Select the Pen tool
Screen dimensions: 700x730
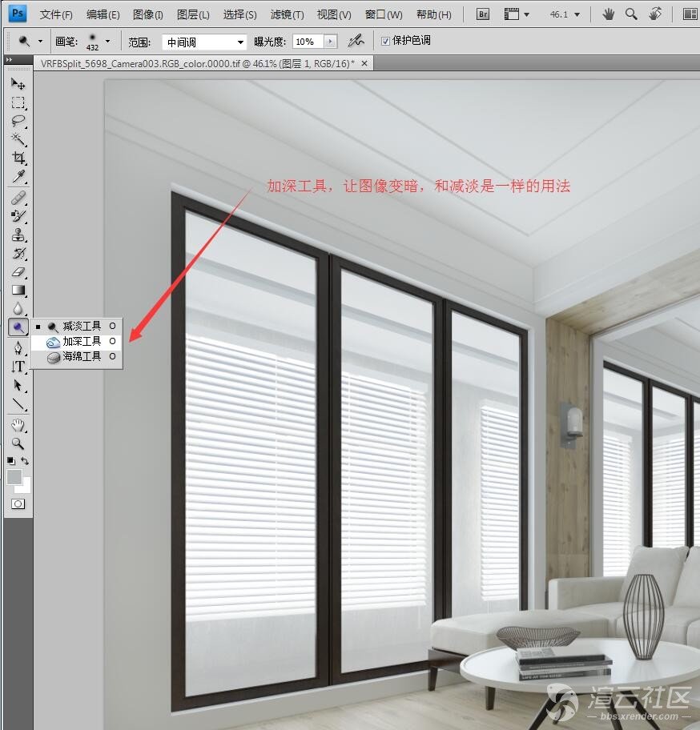(x=18, y=347)
